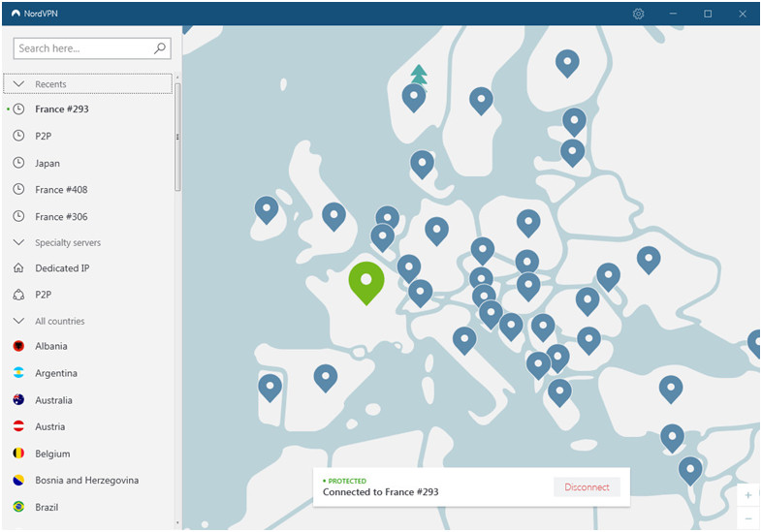Click the scrollbar up arrow in sidebar
Image resolution: width=762 pixels, height=532 pixels.
[177, 78]
